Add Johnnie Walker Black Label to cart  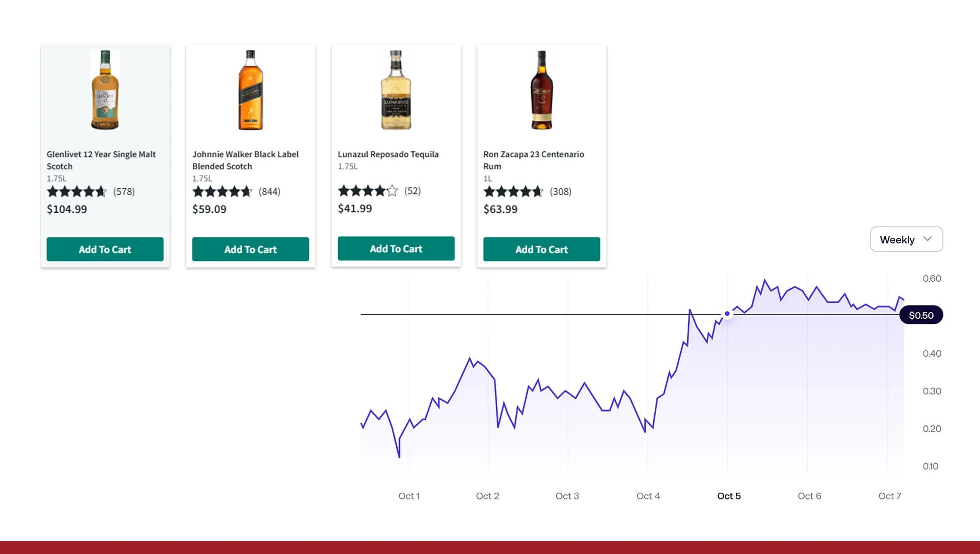point(250,249)
